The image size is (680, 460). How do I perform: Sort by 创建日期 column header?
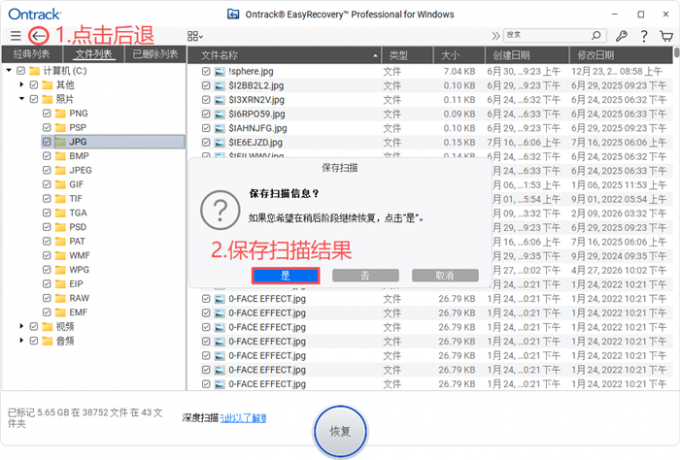527,55
